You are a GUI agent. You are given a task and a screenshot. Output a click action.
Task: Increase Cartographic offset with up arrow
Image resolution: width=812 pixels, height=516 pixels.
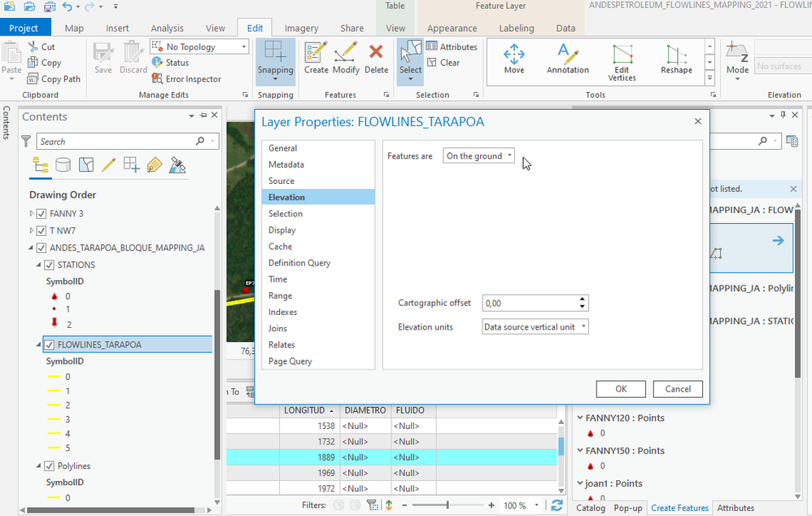583,300
